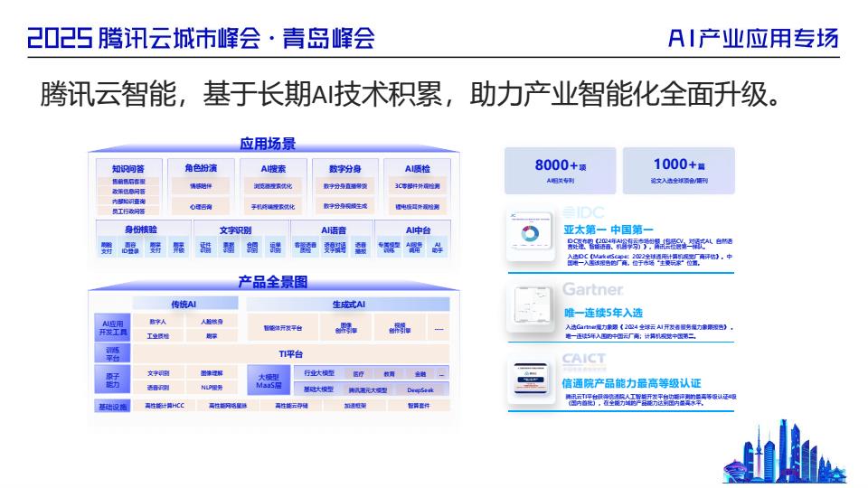Click the ellipsis box in the 生成式AI row
This screenshot has height=488, width=868.
pos(439,328)
